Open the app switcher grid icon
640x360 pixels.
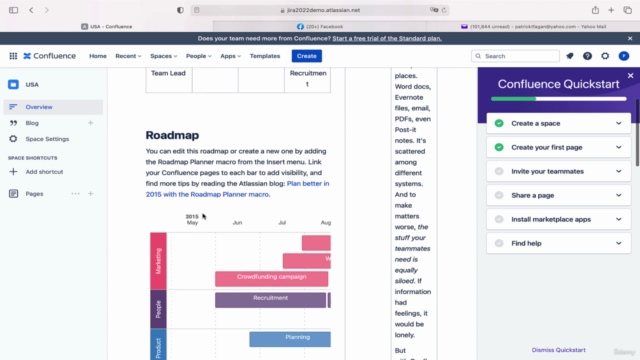pyautogui.click(x=13, y=56)
